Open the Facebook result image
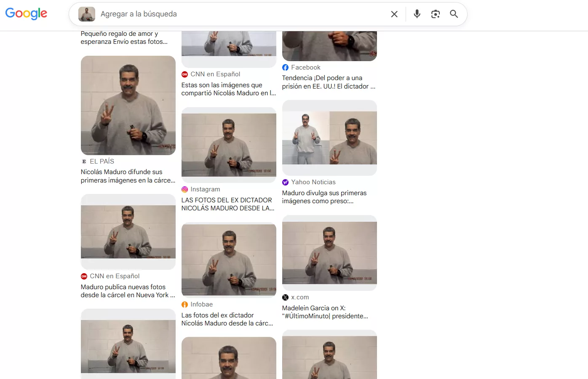 329,46
